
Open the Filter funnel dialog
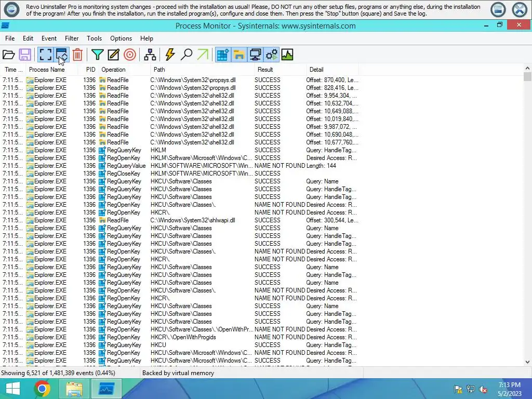click(x=97, y=55)
